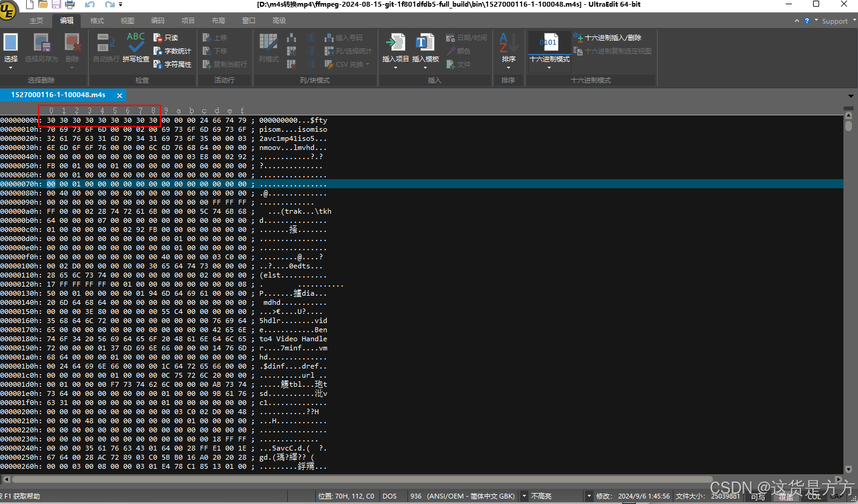Image resolution: width=858 pixels, height=504 pixels.
Task: Collapse the ribbon with the up chevron
Action: point(797,21)
